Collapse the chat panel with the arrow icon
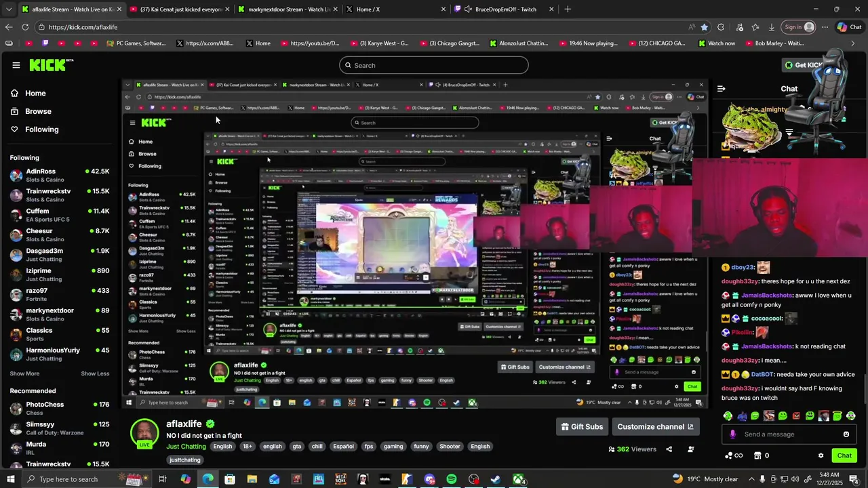The width and height of the screenshot is (868, 488). (721, 88)
